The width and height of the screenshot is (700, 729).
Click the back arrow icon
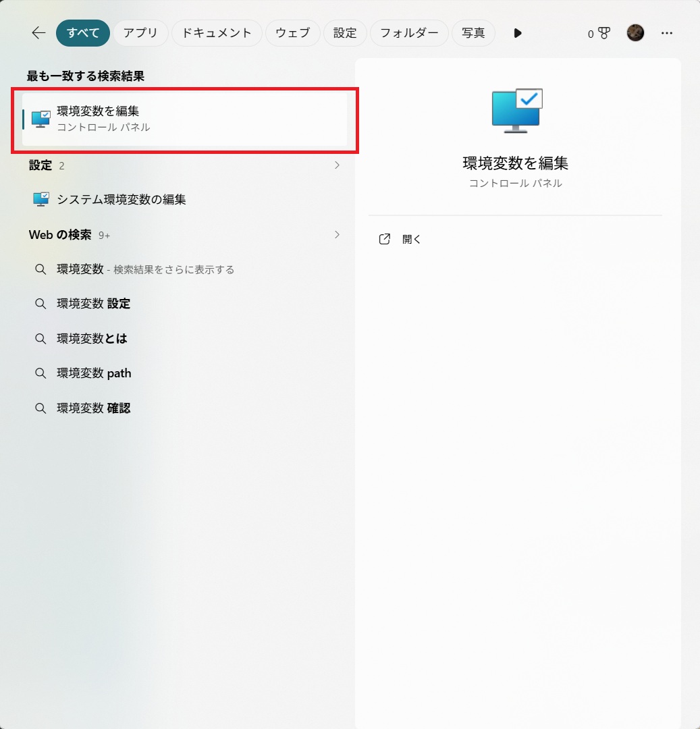[38, 33]
